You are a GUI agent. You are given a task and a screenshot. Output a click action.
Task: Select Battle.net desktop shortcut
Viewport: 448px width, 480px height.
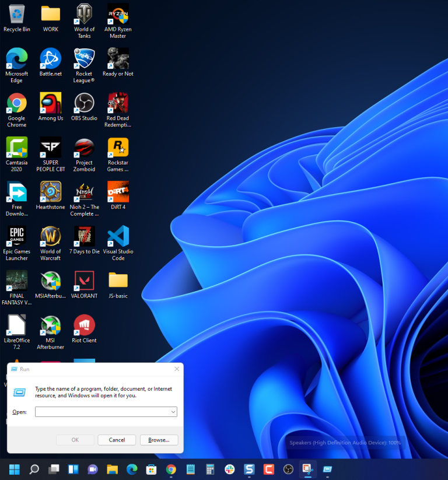tap(51, 62)
